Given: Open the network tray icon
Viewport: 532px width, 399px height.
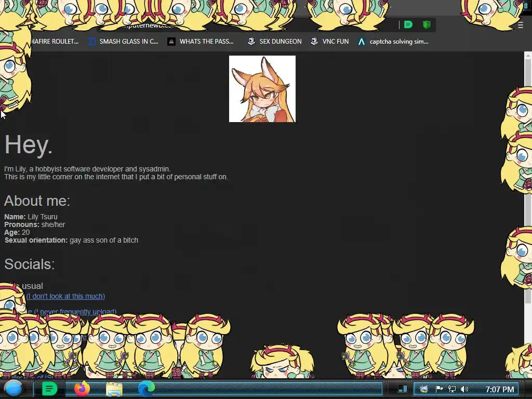Looking at the screenshot, I should (x=452, y=389).
